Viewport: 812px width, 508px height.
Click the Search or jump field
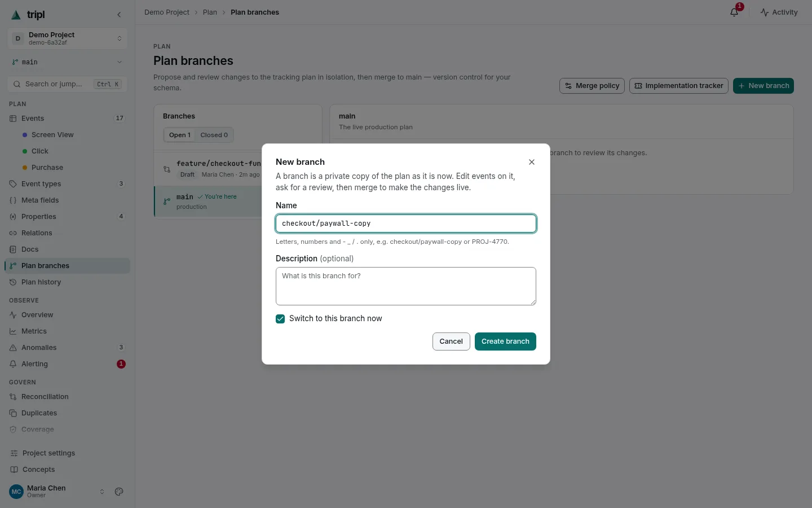pyautogui.click(x=68, y=84)
